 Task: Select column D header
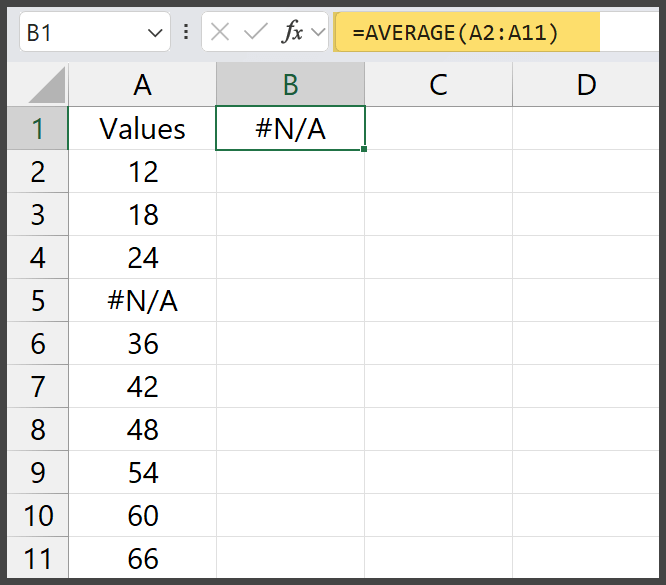pos(586,85)
